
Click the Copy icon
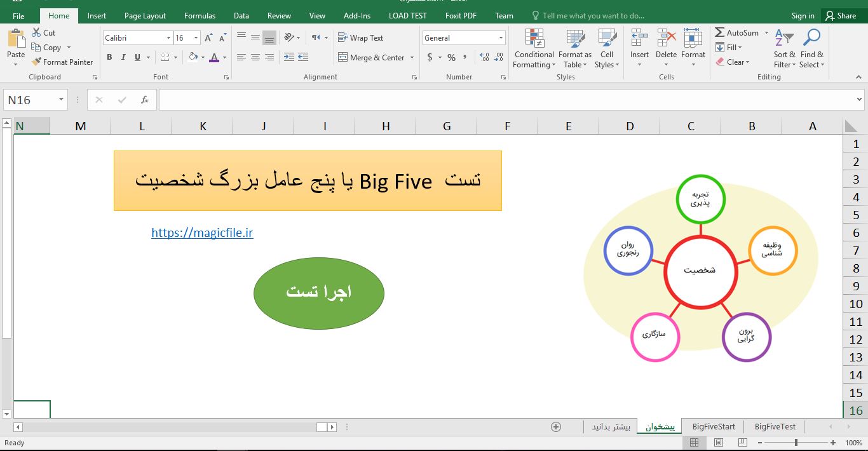click(x=36, y=48)
